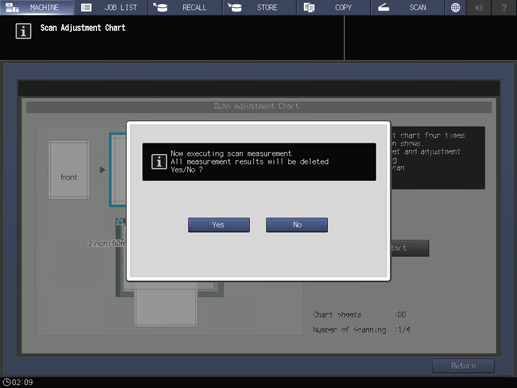Click the job list icon
The height and width of the screenshot is (388, 517).
(x=86, y=7)
